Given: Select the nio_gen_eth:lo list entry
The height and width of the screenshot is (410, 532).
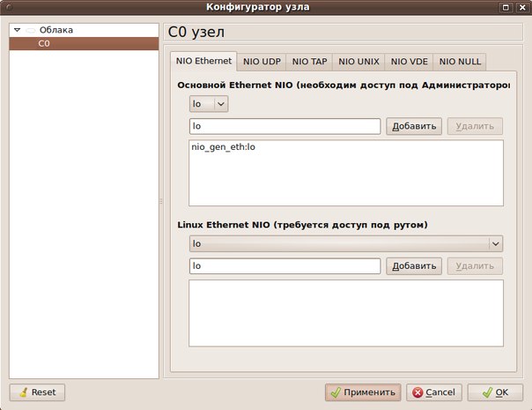Looking at the screenshot, I should click(x=223, y=147).
